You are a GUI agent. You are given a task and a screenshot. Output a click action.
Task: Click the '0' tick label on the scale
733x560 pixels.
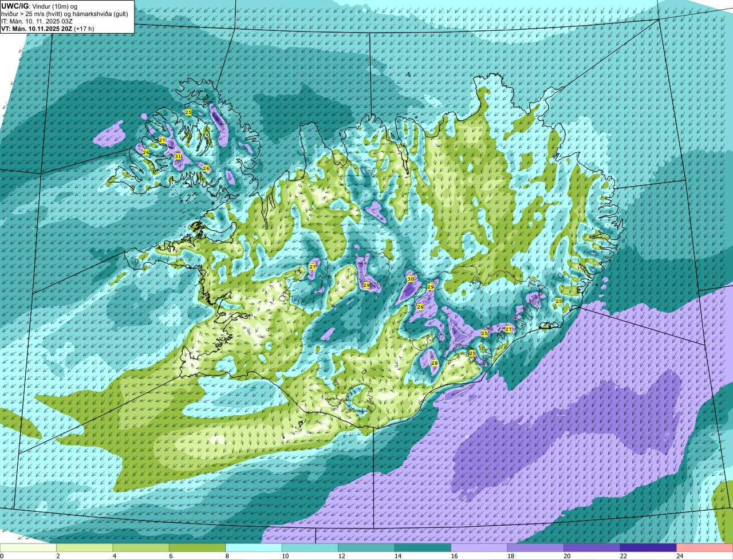point(2,556)
